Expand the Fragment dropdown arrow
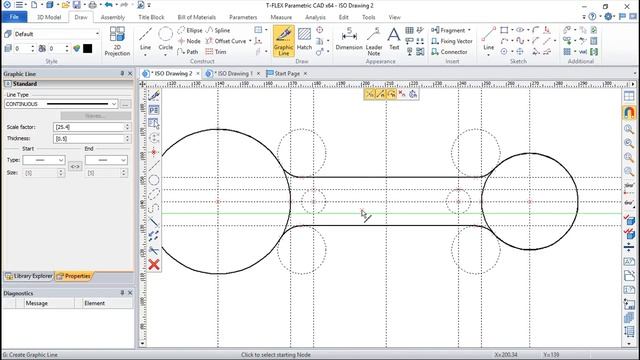This screenshot has height=360, width=640. 469,30
